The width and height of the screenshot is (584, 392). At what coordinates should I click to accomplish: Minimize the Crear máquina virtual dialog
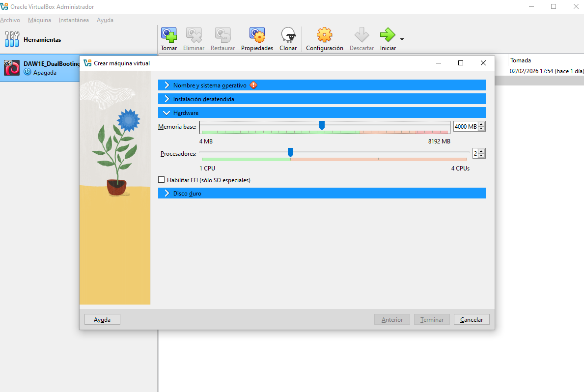tap(439, 63)
